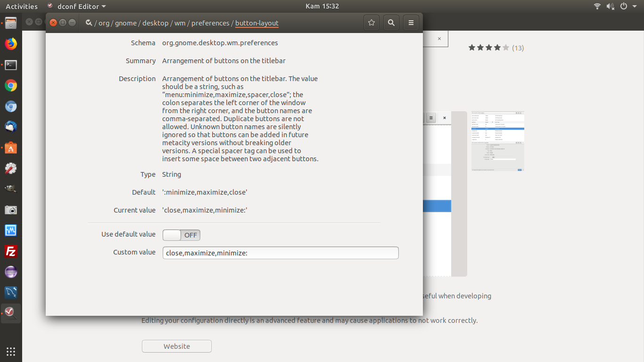Click the power icon in top bar
Image resolution: width=644 pixels, height=362 pixels.
(624, 6)
